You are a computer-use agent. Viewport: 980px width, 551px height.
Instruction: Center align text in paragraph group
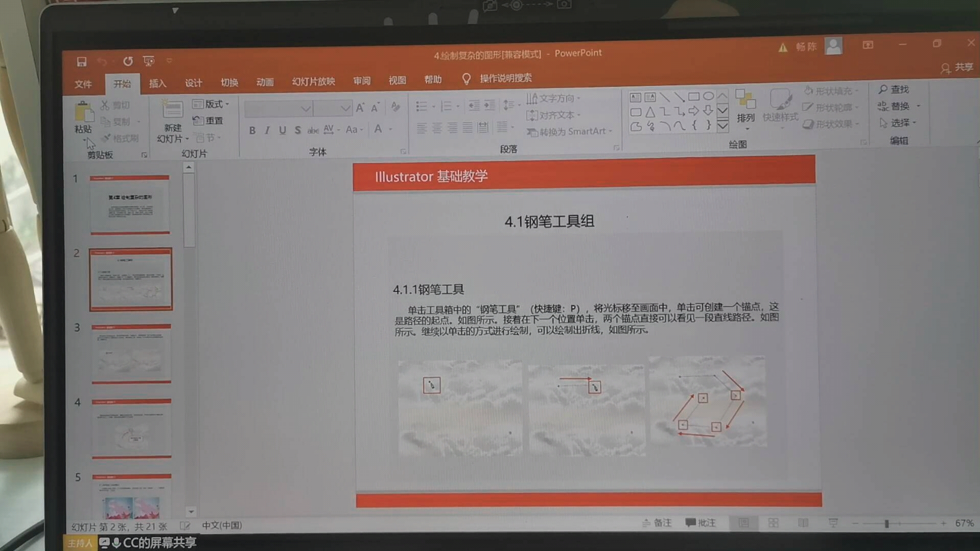[x=437, y=128]
